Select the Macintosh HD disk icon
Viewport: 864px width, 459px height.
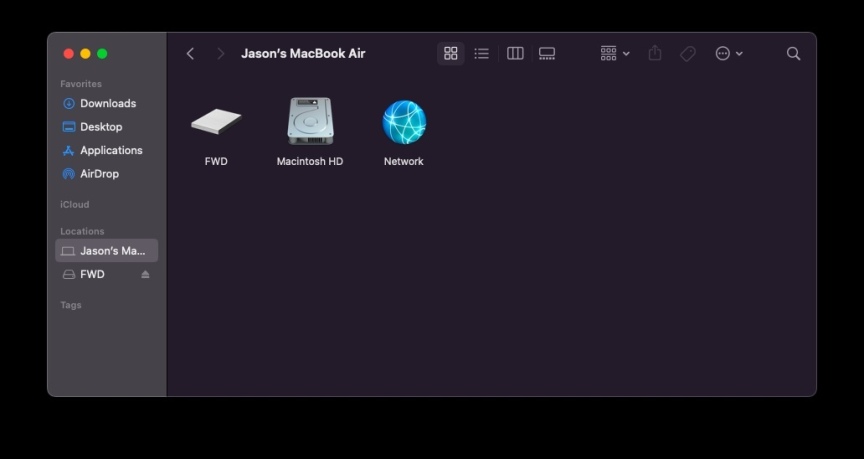[310, 121]
